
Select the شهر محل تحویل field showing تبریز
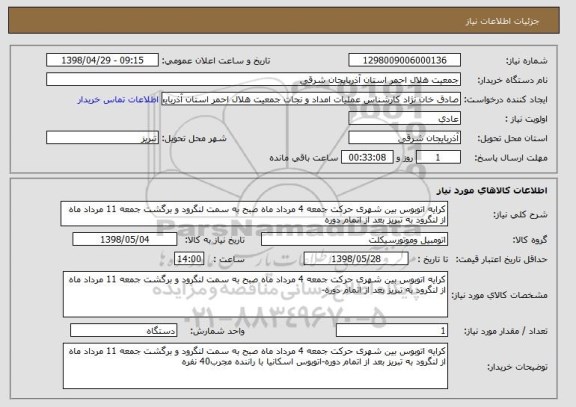[x=102, y=138]
